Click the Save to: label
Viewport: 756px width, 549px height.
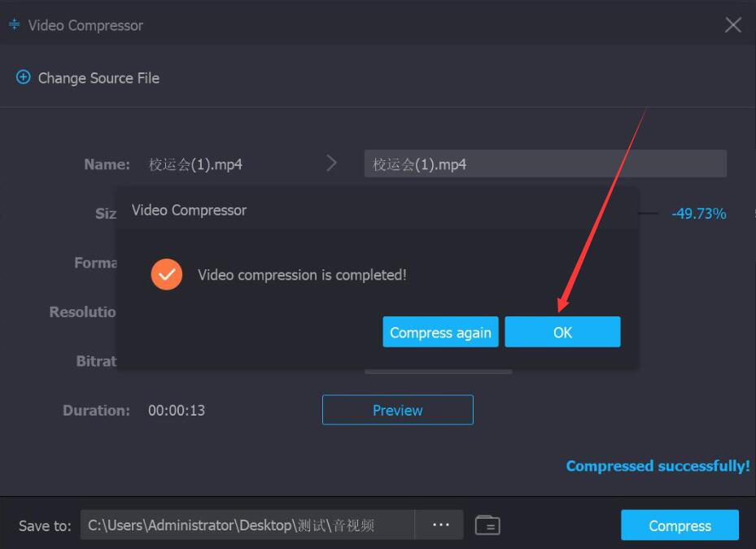click(45, 525)
